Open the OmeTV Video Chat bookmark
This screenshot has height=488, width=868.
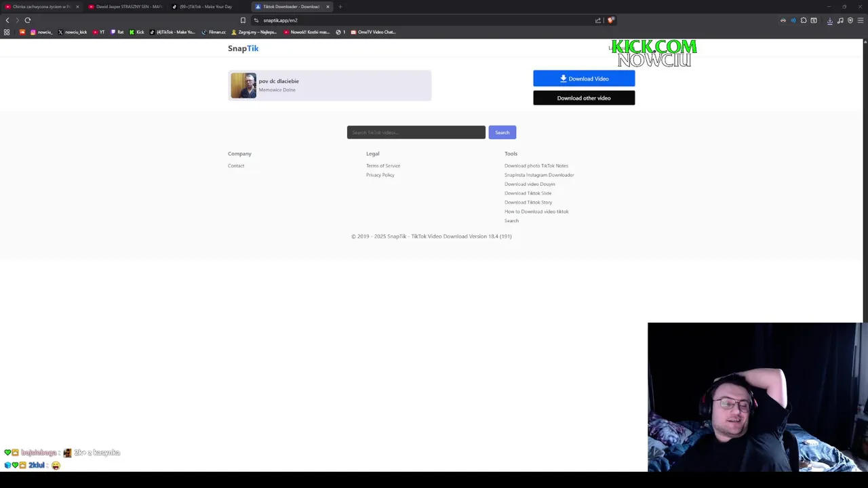tap(373, 32)
